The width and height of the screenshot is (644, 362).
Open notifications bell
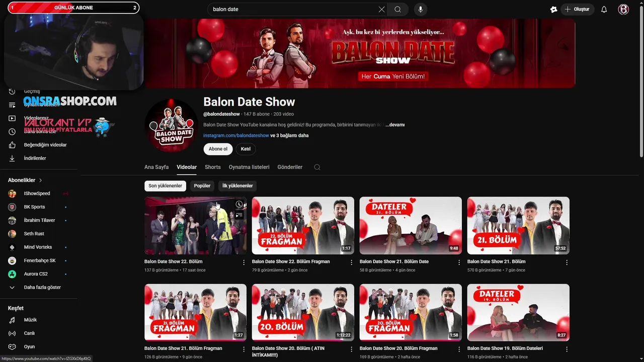coord(604,9)
